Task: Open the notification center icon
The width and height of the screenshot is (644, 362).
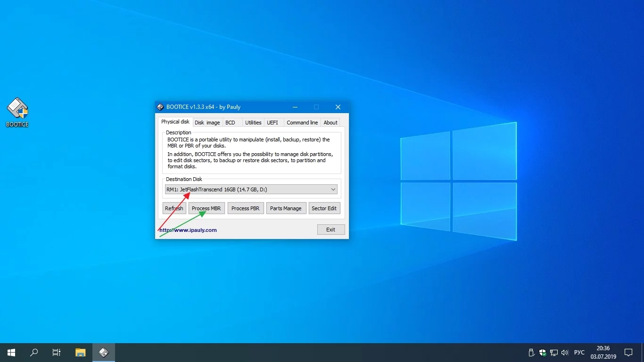Action: 628,353
